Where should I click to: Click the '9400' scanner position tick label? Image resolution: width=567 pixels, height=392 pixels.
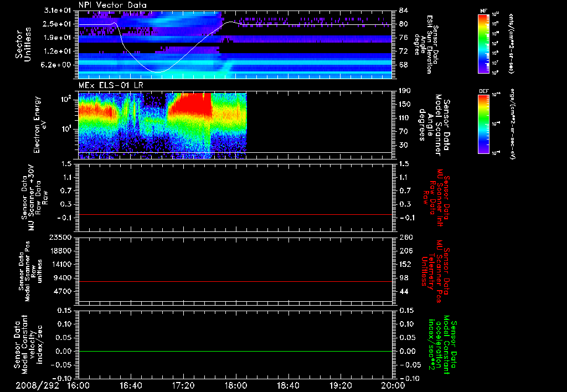(x=62, y=278)
